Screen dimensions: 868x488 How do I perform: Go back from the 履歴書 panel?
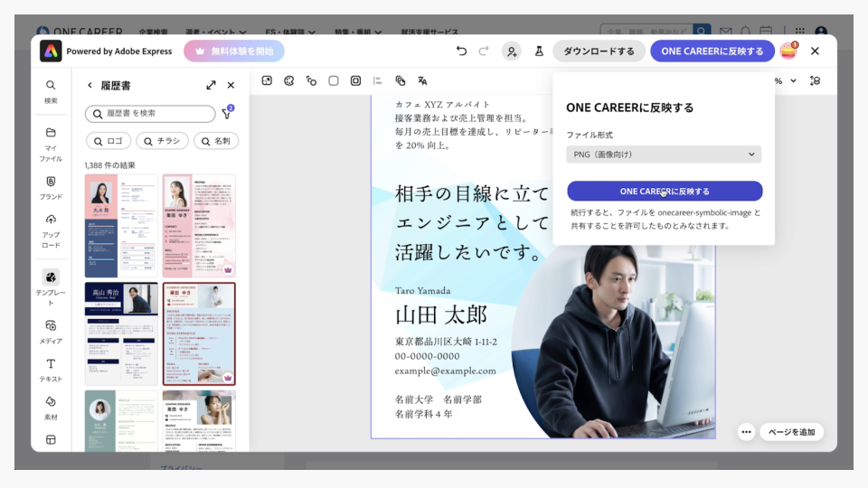90,85
